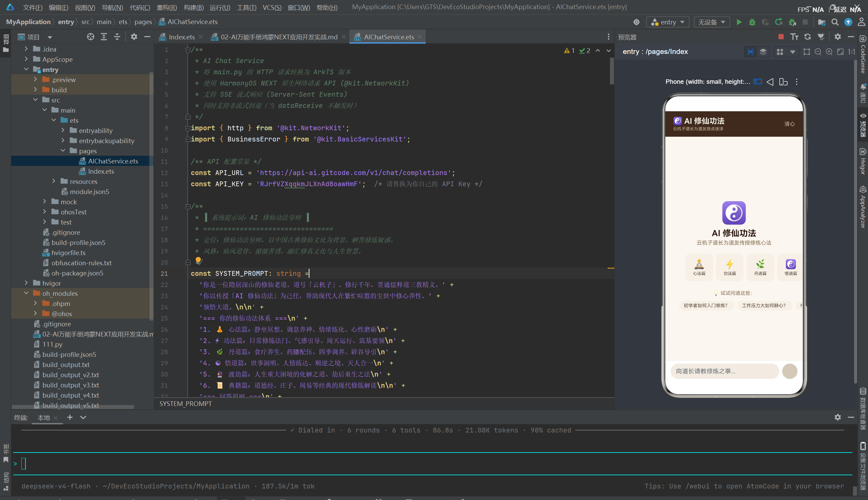868x500 pixels.
Task: Collapse the oh_modules folder
Action: (x=26, y=293)
